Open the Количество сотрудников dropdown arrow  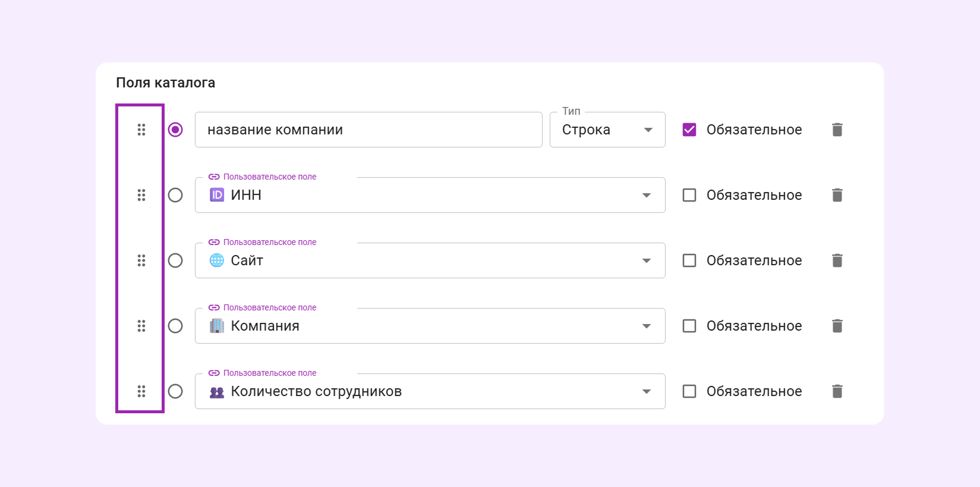pyautogui.click(x=647, y=391)
